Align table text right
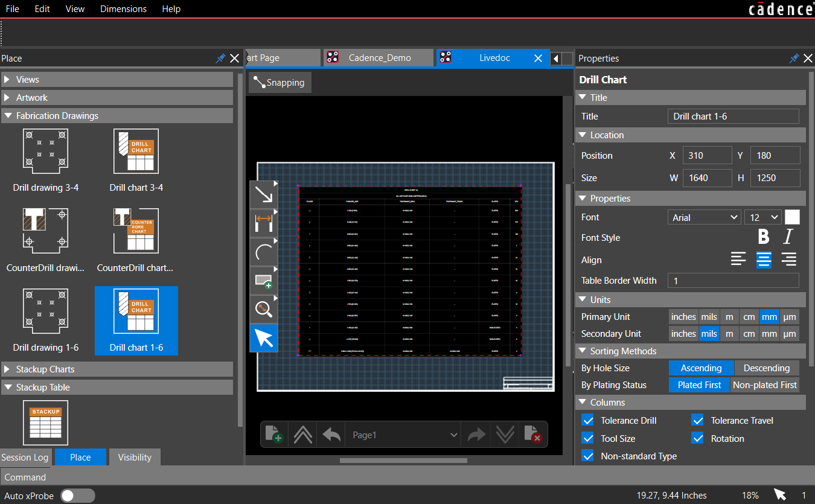 (x=788, y=260)
